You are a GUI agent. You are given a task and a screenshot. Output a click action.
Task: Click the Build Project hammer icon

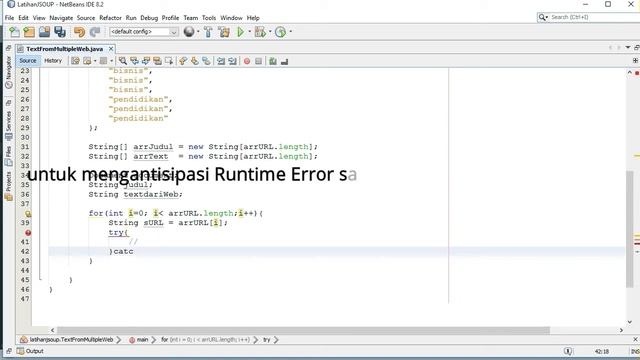click(208, 32)
